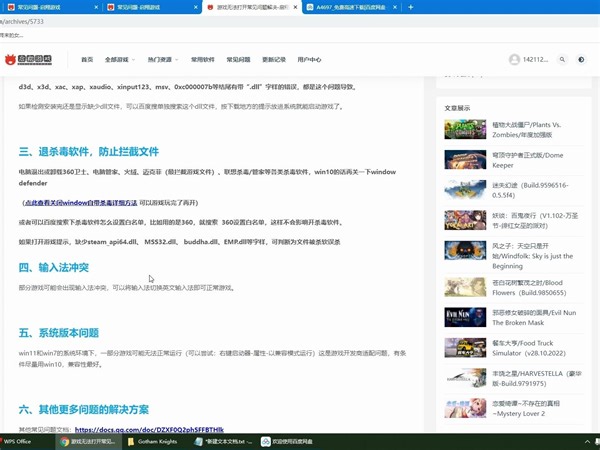
Task: Click the site logo with red flame
Action: pos(28,59)
